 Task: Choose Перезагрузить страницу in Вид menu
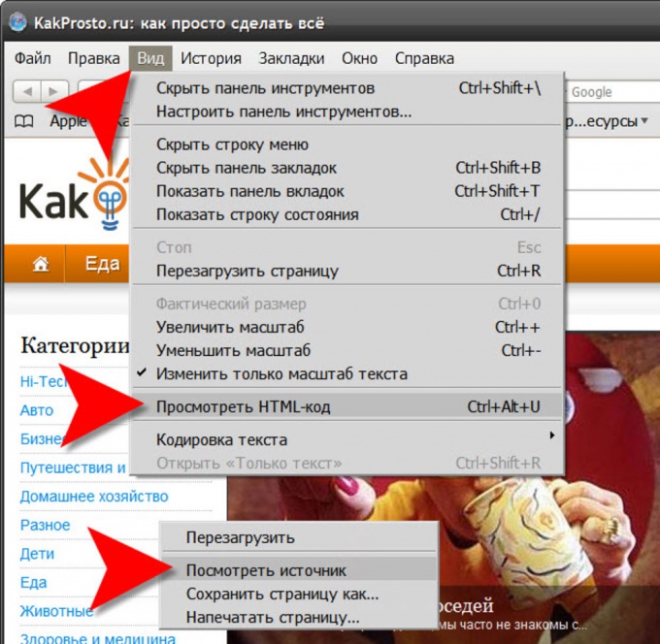pos(347,271)
